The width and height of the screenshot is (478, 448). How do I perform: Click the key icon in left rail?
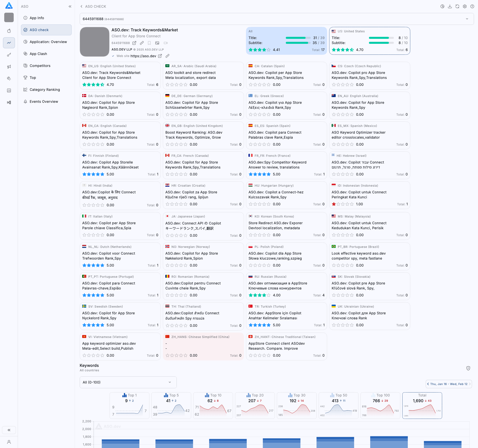click(9, 55)
